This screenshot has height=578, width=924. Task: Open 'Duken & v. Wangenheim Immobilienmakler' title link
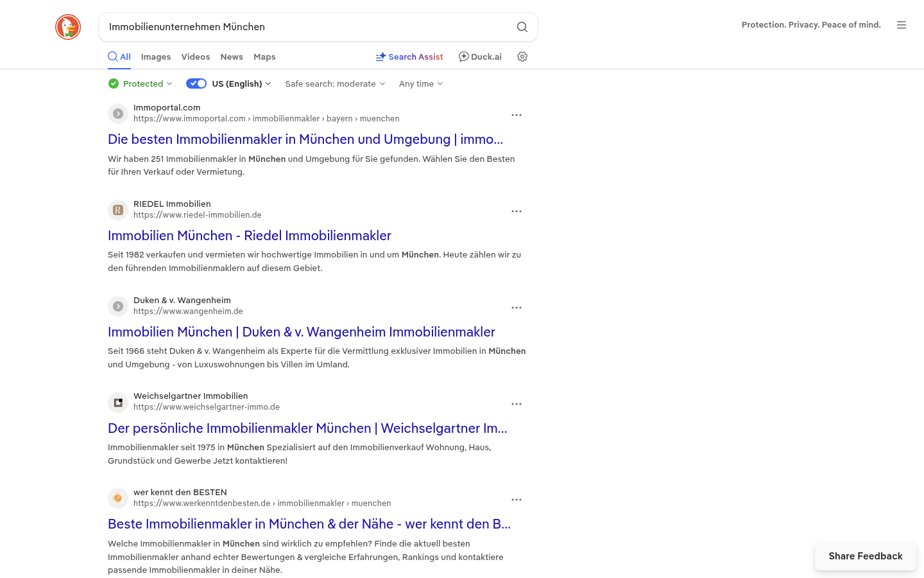click(302, 332)
